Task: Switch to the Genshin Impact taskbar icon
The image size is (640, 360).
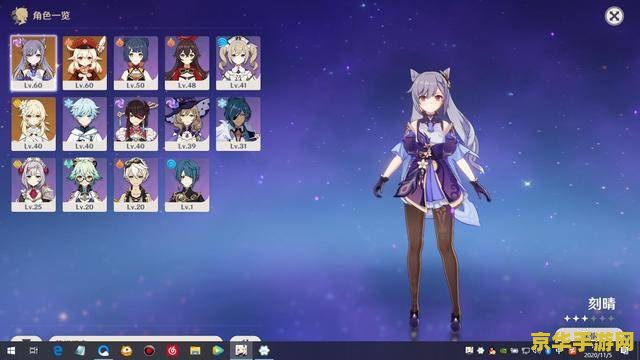Action: pos(241,351)
